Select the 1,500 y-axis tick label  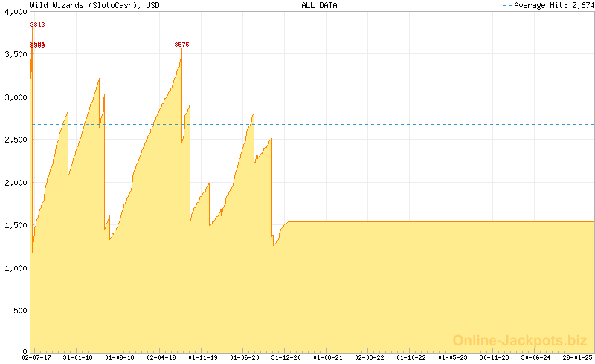15,224
